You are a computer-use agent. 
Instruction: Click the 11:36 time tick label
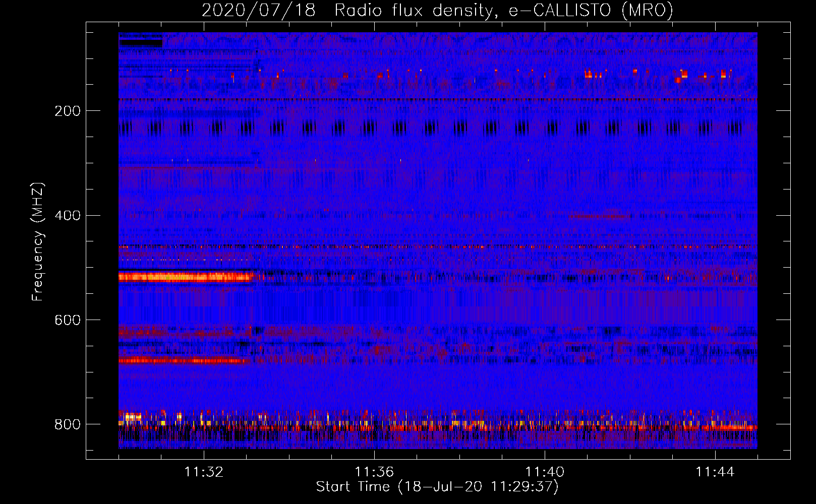pyautogui.click(x=374, y=472)
